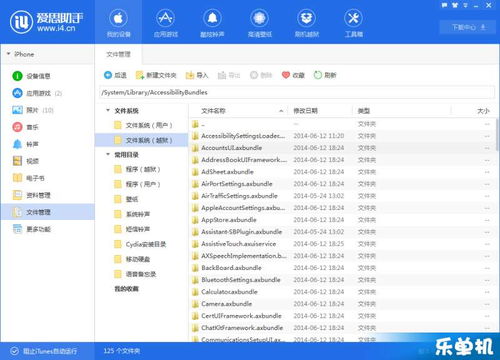Image resolution: width=500 pixels, height=360 pixels.
Task: Select AppStore.axbundle folder
Action: pos(342,220)
